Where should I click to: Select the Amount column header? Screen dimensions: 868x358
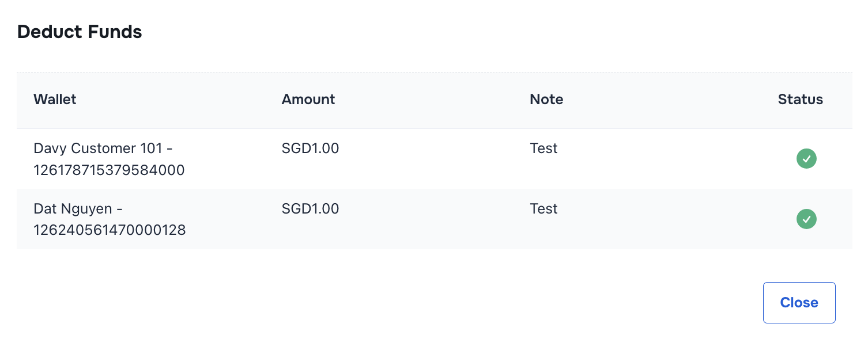[x=308, y=99]
